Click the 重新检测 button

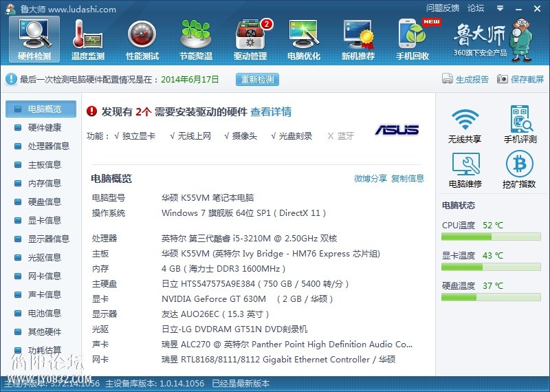(x=257, y=79)
